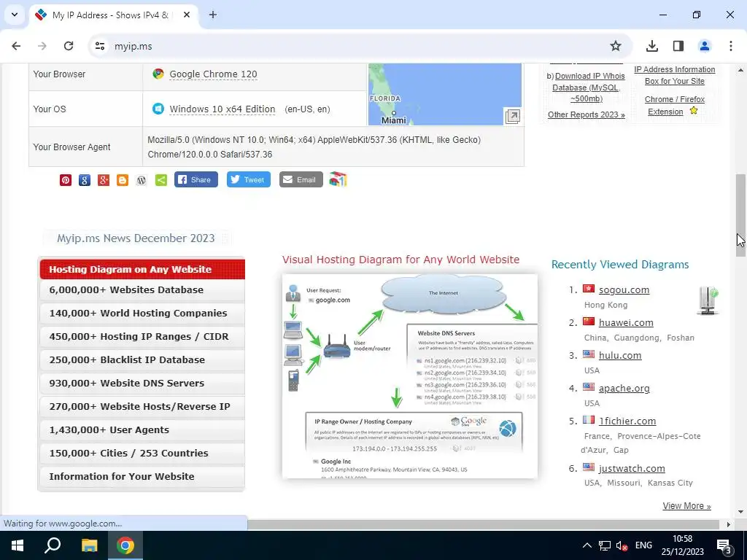This screenshot has width=747, height=560.
Task: Select 6,000,000+ Websites Database tab
Action: [142, 290]
